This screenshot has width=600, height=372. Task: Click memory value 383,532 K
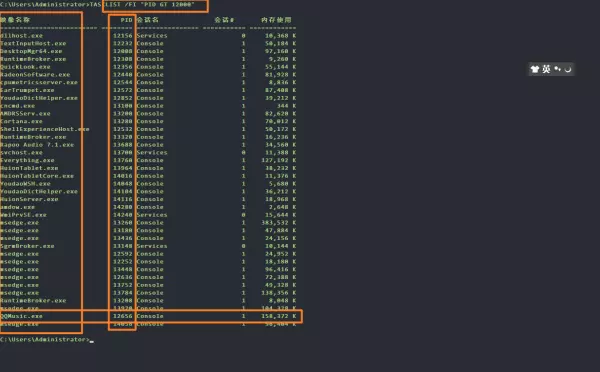[279, 223]
